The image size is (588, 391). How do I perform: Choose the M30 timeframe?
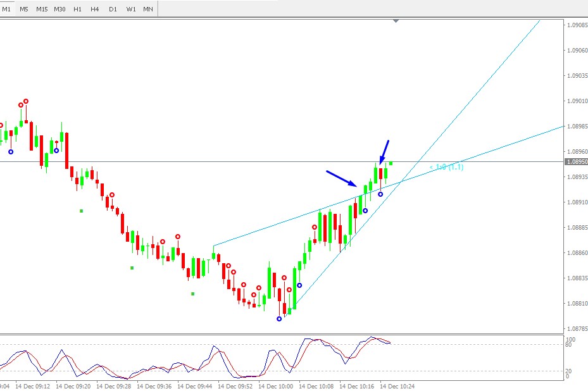[x=59, y=9]
